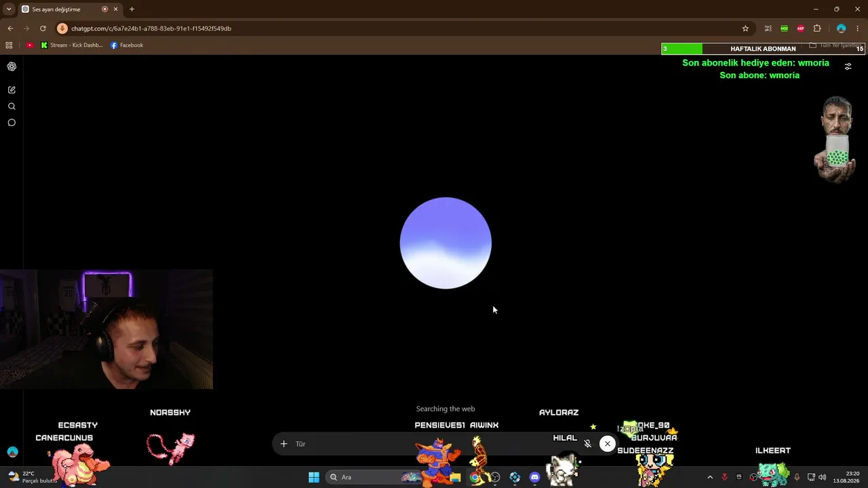Viewport: 868px width, 488px height.
Task: Open a new browser tab
Action: pos(132,9)
